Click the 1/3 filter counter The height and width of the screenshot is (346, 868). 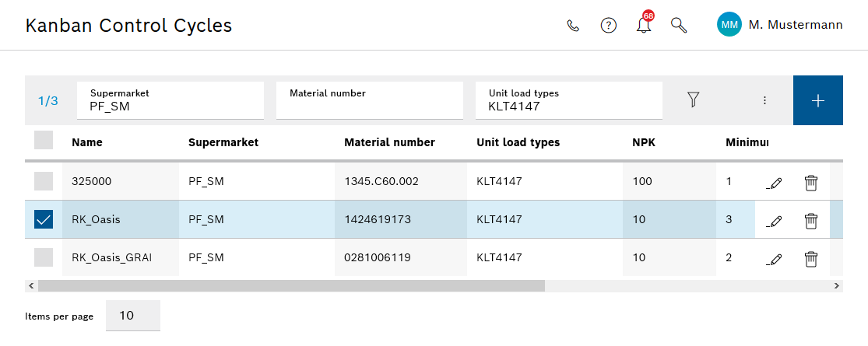tap(47, 100)
